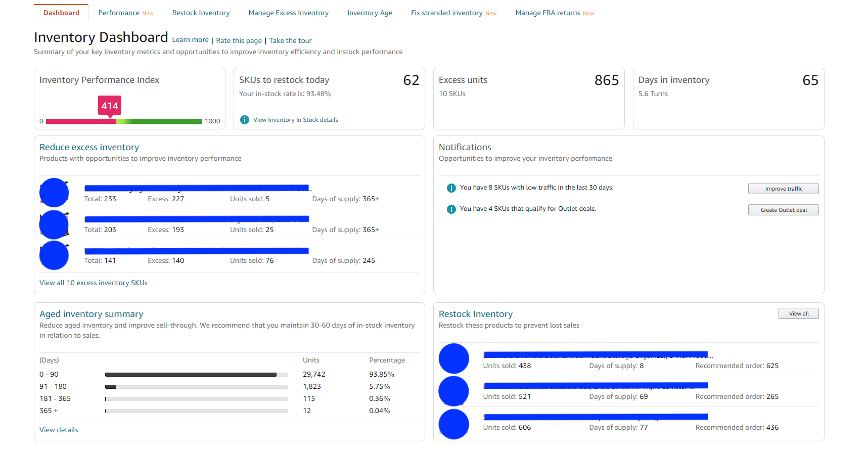Click the 414 performance index marker
This screenshot has width=868, height=453.
(x=110, y=106)
